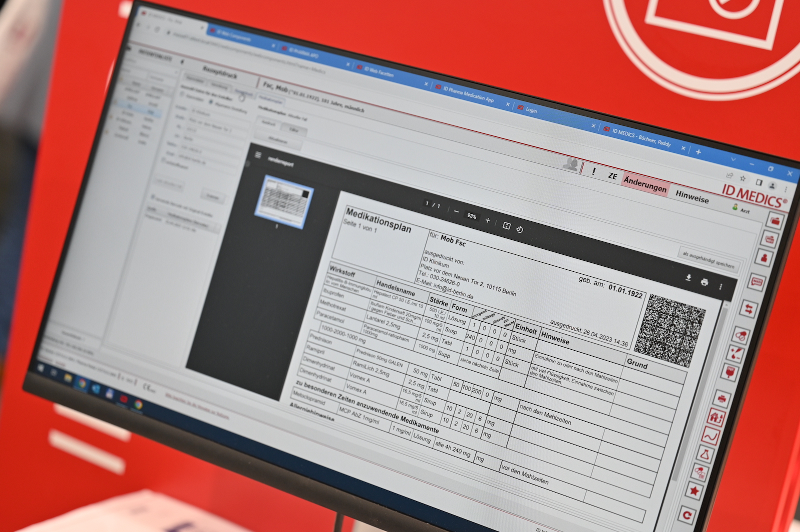Print the PDF using viewer printer icon

pyautogui.click(x=704, y=282)
